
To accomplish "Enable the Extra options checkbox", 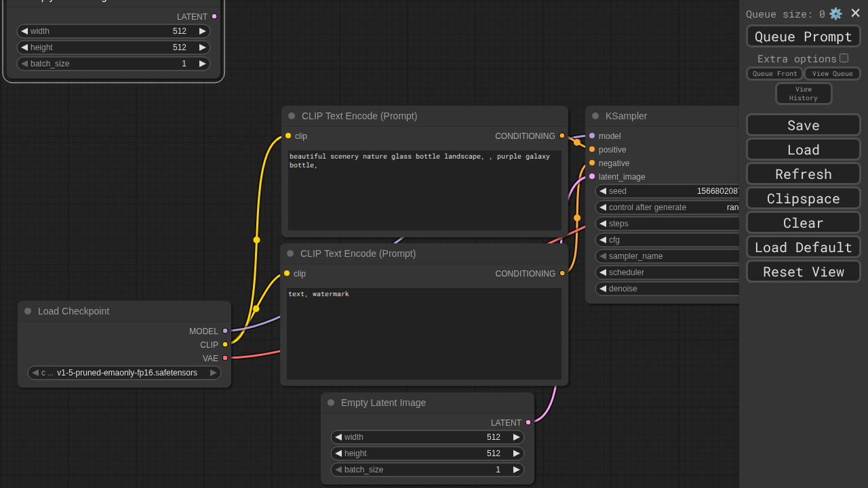I will click(x=844, y=58).
